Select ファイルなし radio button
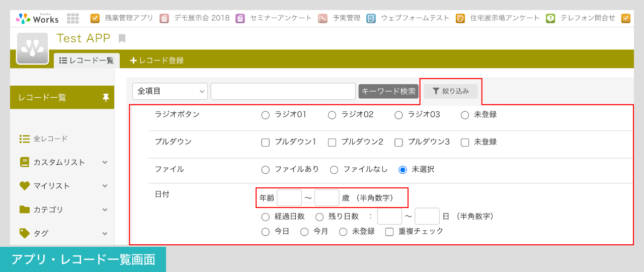Screen dimensions: 644x272 pyautogui.click(x=334, y=170)
